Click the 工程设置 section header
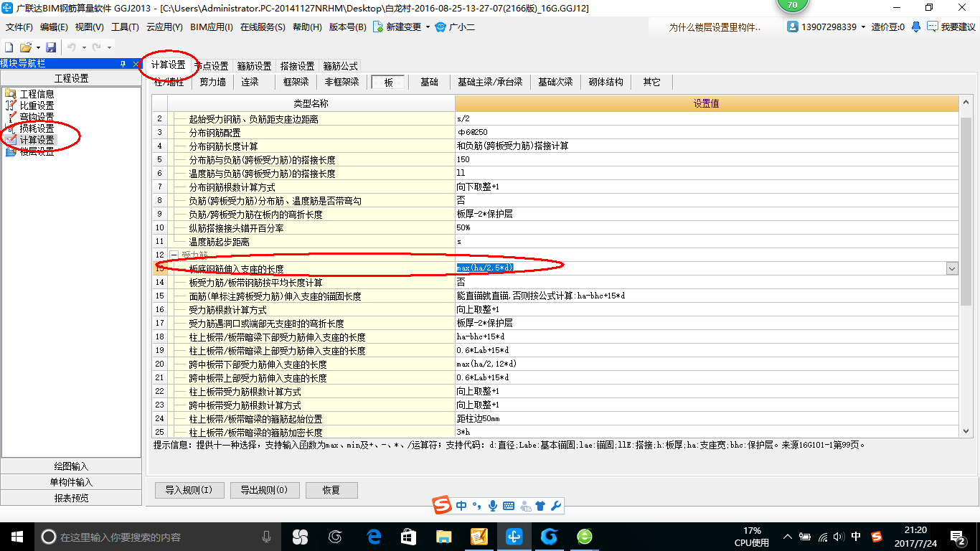The image size is (980, 551). point(72,78)
